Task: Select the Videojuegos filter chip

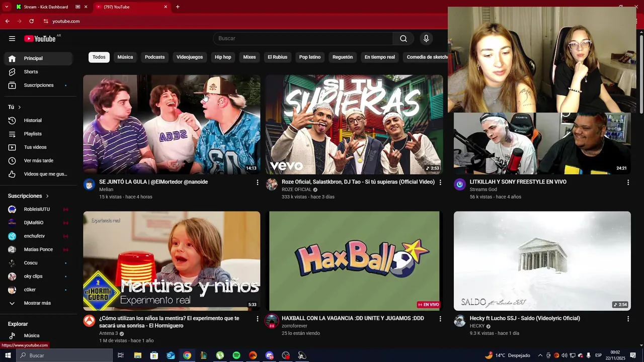Action: tap(190, 57)
